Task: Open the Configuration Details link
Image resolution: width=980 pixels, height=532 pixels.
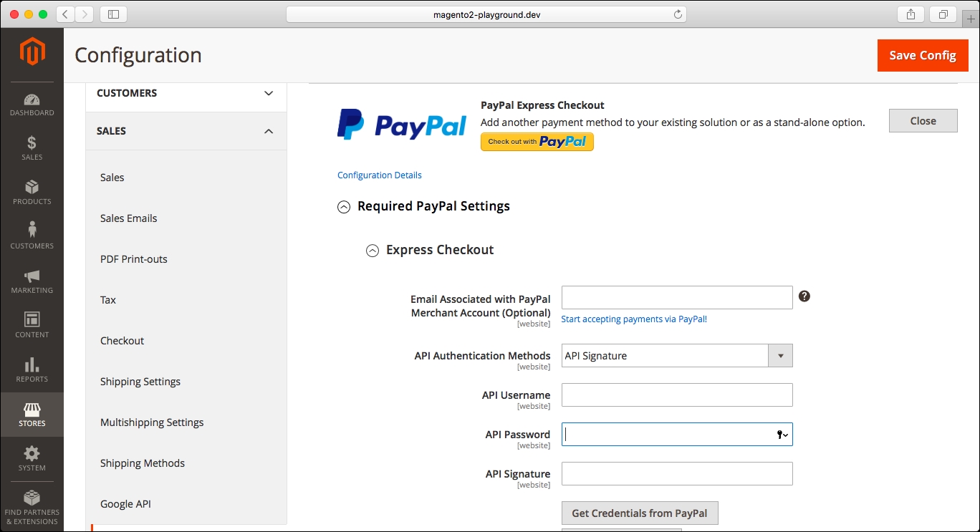Action: coord(380,175)
